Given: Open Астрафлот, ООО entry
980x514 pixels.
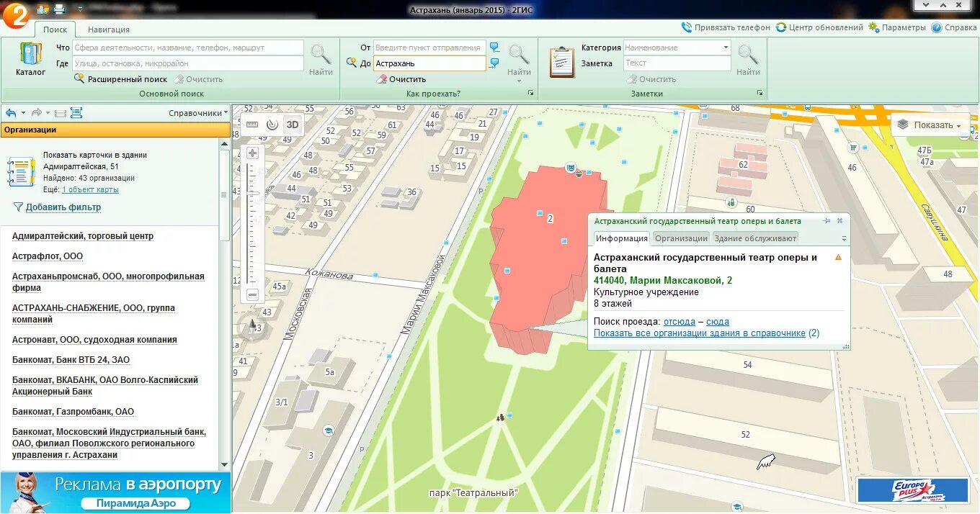Looking at the screenshot, I should (x=48, y=256).
